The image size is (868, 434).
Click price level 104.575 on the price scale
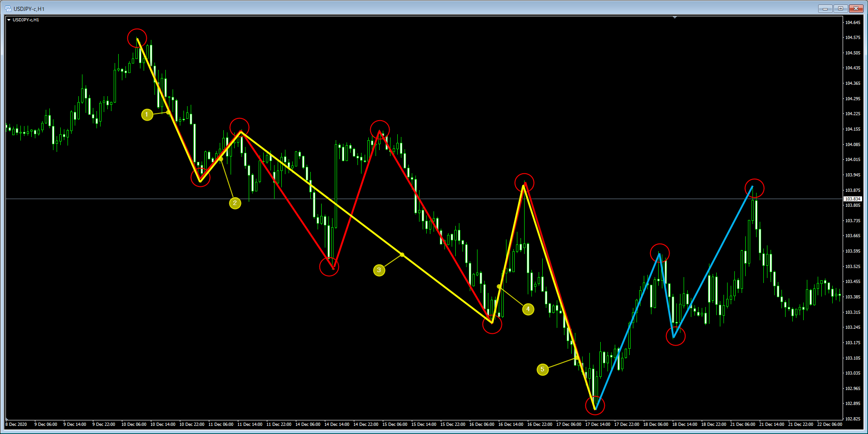pyautogui.click(x=853, y=38)
